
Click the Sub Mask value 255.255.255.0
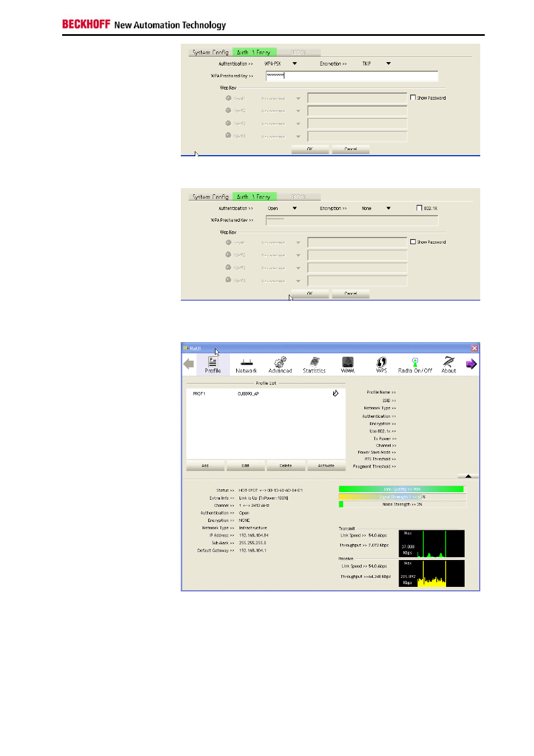252,543
